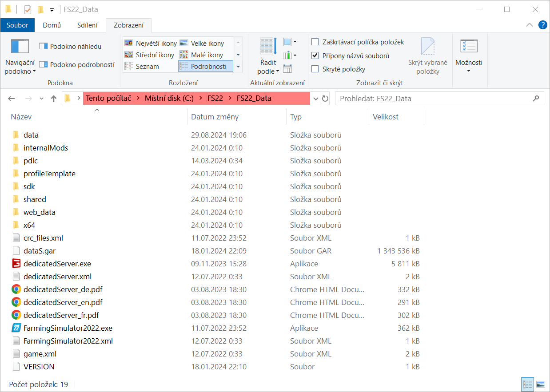This screenshot has width=550, height=392.
Task: Open the Soubor file menu
Action: 17,25
